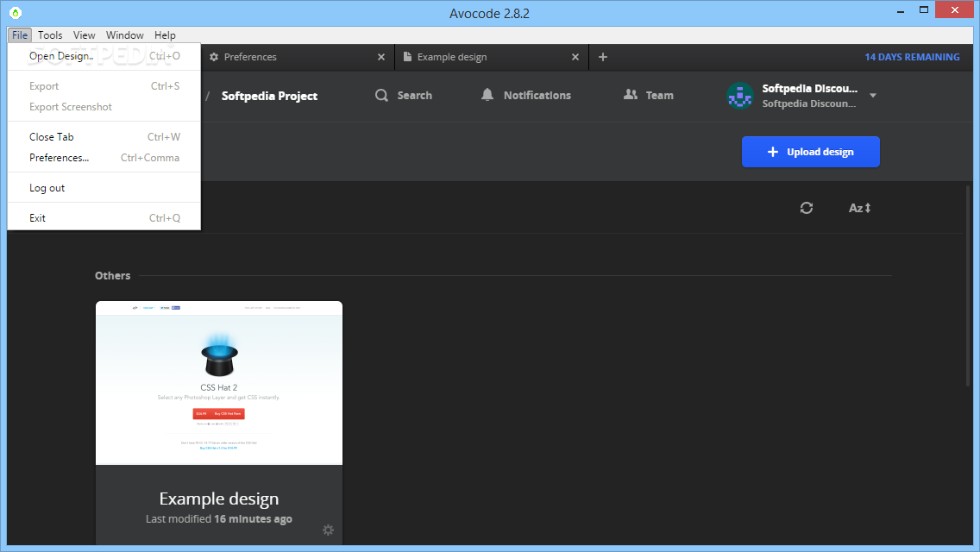Click Softpedia Discou... account name
Viewport: 980px width, 552px height.
(809, 88)
